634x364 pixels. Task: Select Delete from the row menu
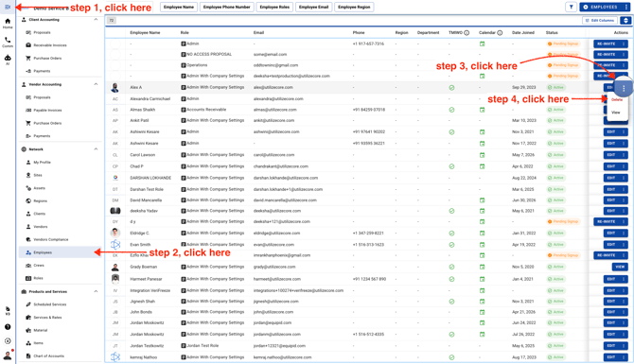tap(617, 99)
